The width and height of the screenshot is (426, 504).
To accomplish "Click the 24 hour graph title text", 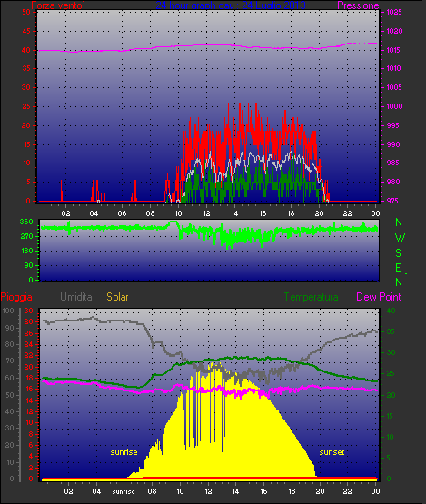I will (231, 5).
